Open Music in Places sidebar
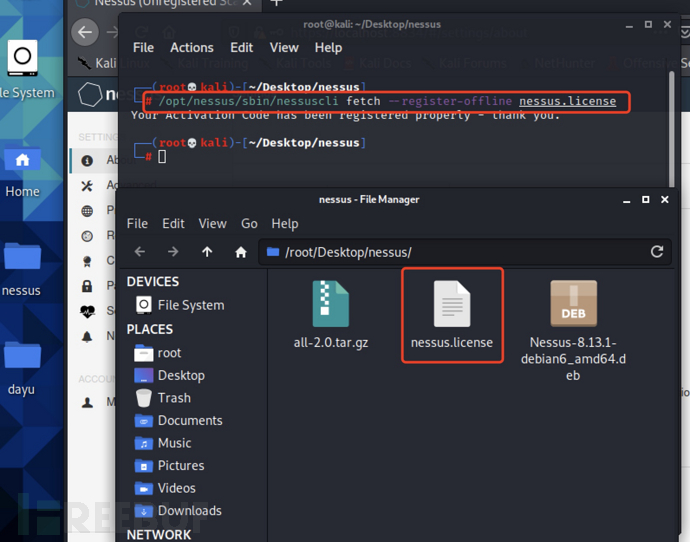 click(162, 443)
